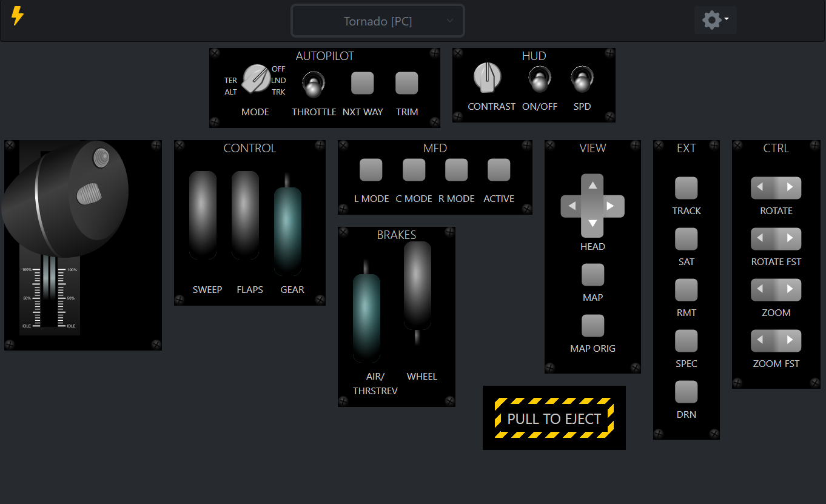Adjust the HUD CONTRAST knob

[x=488, y=77]
